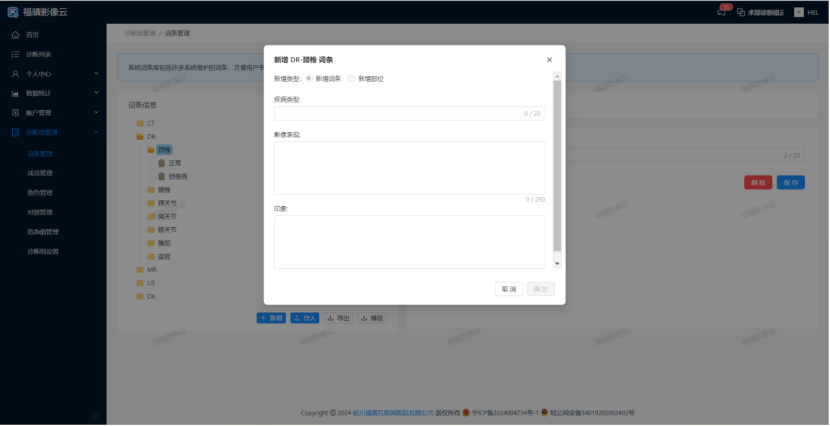Click the 数据统计 chart icon

coord(15,93)
